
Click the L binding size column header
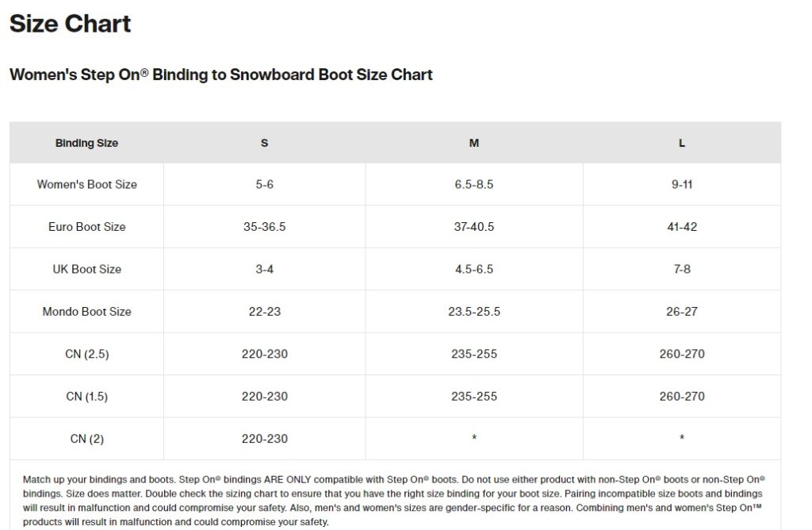tap(681, 144)
